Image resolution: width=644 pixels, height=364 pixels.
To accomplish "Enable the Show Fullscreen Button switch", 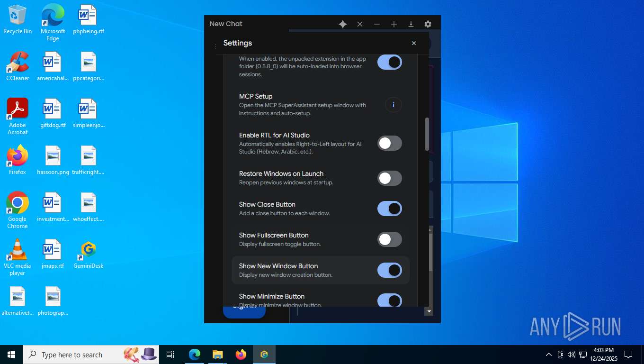I will click(x=390, y=239).
